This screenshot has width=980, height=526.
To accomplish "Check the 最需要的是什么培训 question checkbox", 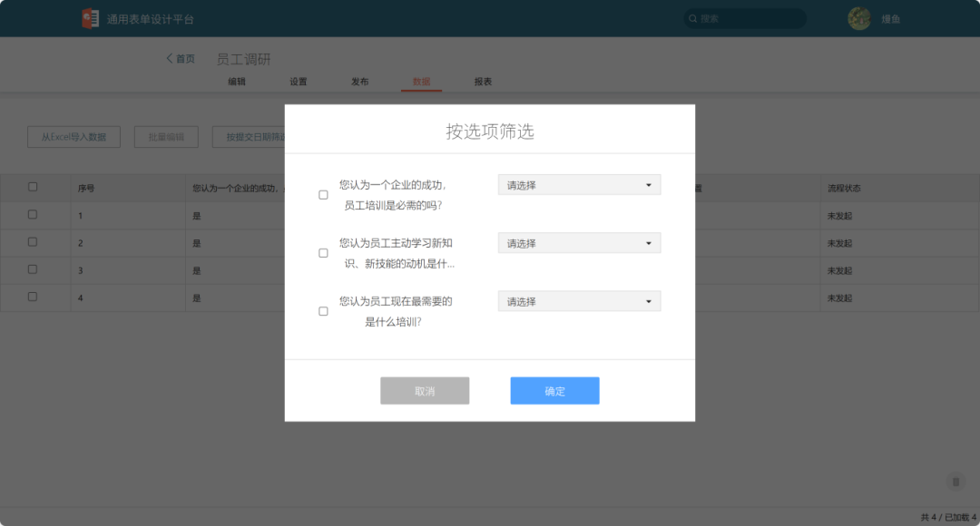I will [323, 310].
